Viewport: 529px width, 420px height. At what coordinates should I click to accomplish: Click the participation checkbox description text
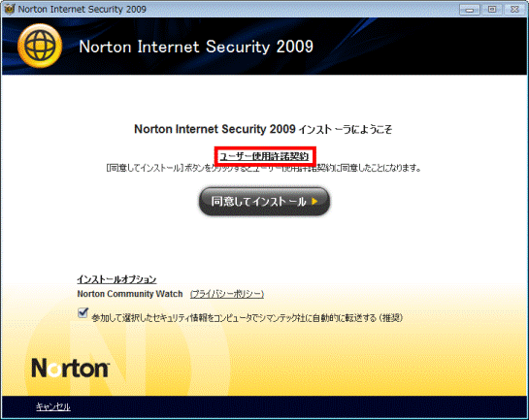pos(248,317)
